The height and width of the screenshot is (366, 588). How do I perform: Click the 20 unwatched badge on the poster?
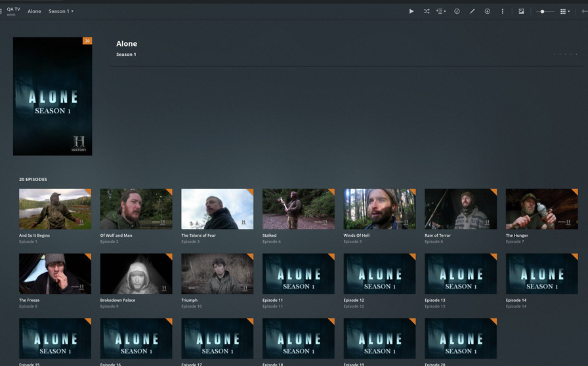[x=87, y=41]
